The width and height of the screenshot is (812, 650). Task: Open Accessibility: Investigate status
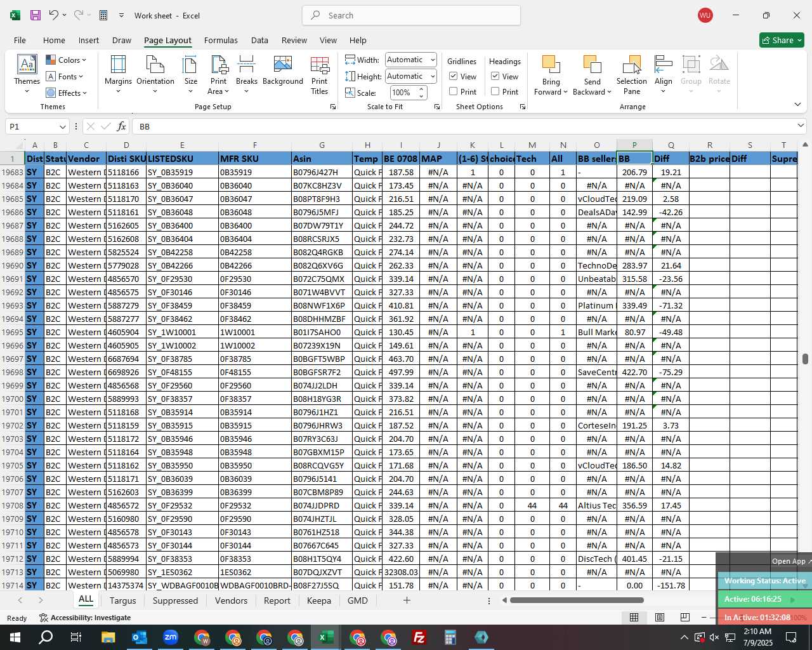[x=84, y=618]
